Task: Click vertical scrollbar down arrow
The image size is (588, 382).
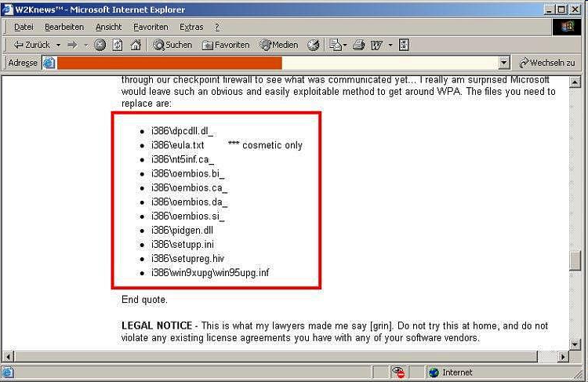Action: point(575,344)
